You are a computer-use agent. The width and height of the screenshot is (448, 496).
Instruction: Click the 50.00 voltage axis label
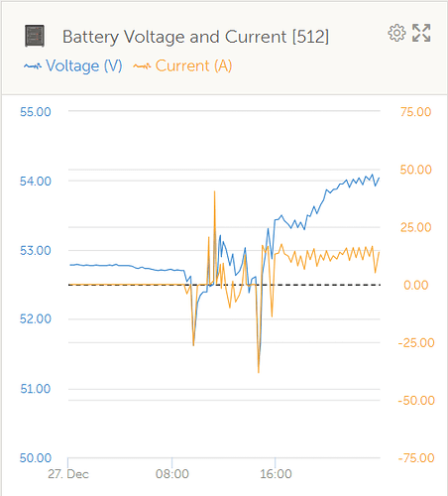click(36, 458)
